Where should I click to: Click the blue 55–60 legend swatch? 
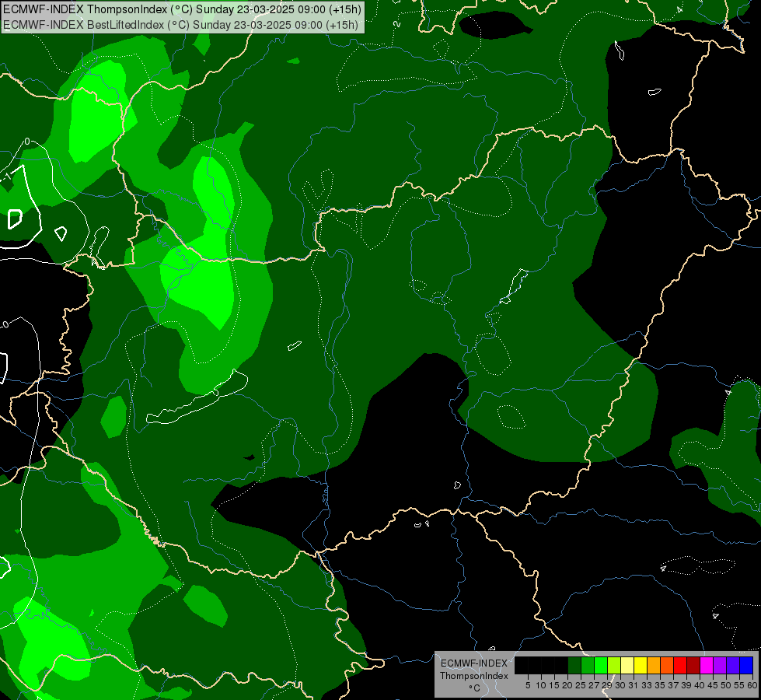point(746,665)
